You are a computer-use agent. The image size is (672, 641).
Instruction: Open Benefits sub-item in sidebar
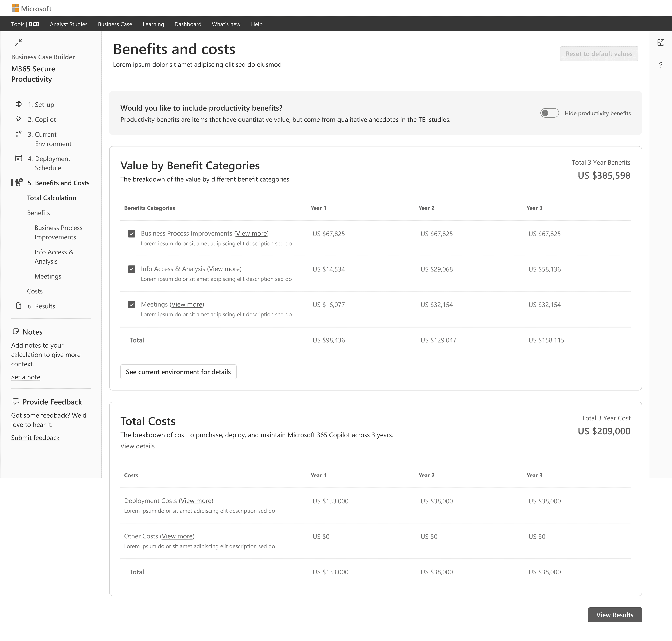pos(39,213)
